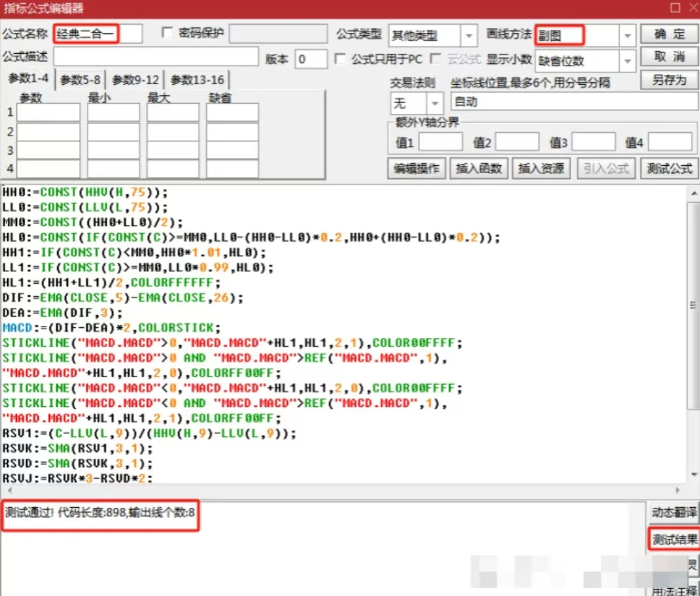Click row 2 最大 maximum field
This screenshot has width=700, height=596.
pyautogui.click(x=173, y=132)
